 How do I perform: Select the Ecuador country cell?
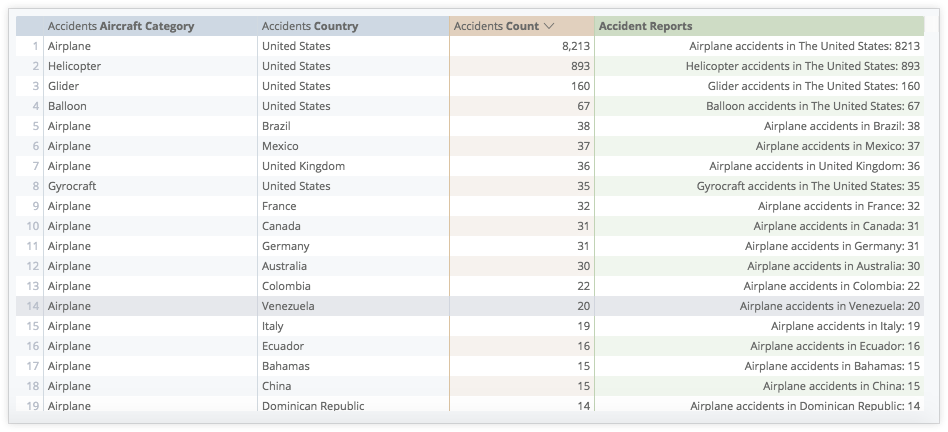[283, 346]
